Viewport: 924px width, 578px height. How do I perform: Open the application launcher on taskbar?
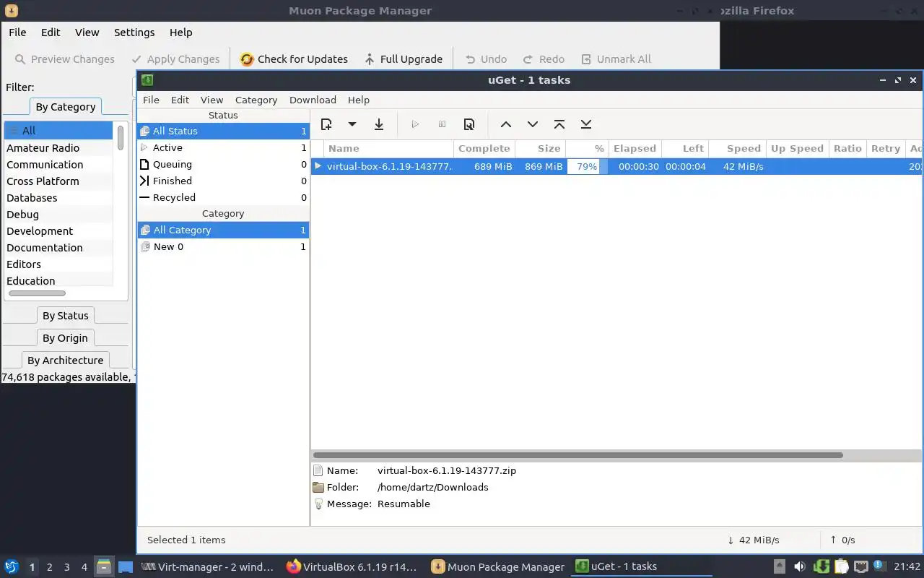[11, 566]
